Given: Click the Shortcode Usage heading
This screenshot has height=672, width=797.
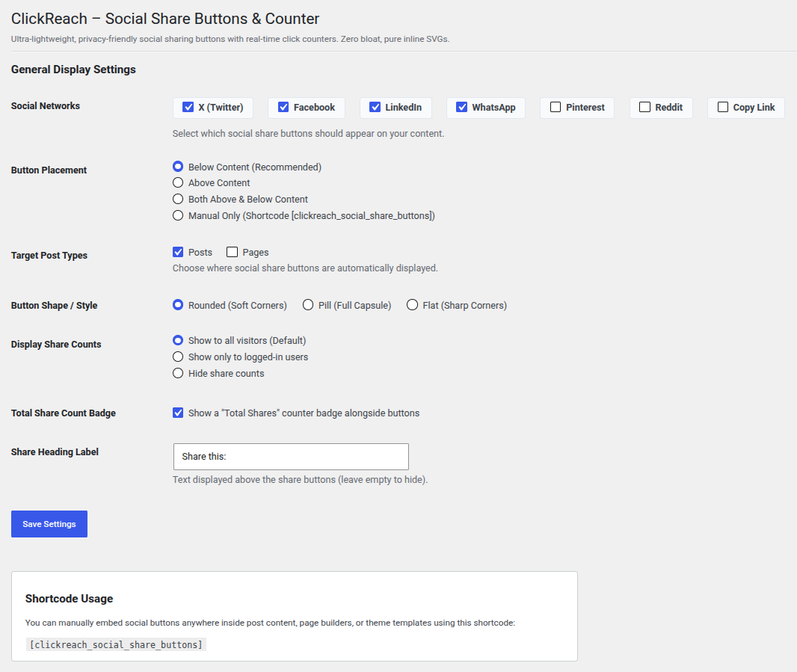Looking at the screenshot, I should pyautogui.click(x=69, y=599).
